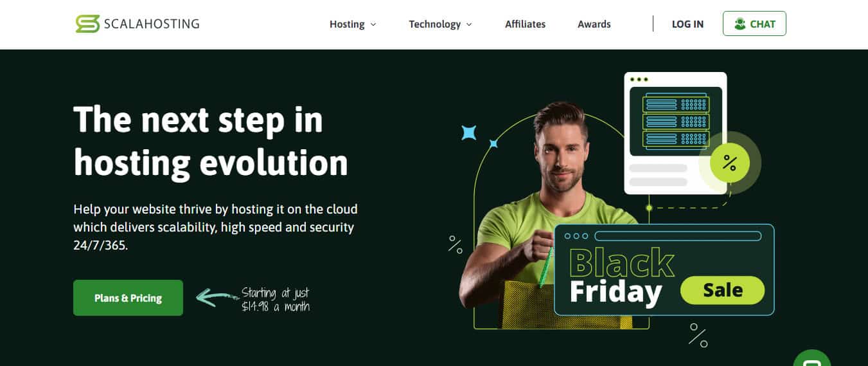Click the large blue sparkle star icon
This screenshot has height=366, width=868.
pos(469,133)
